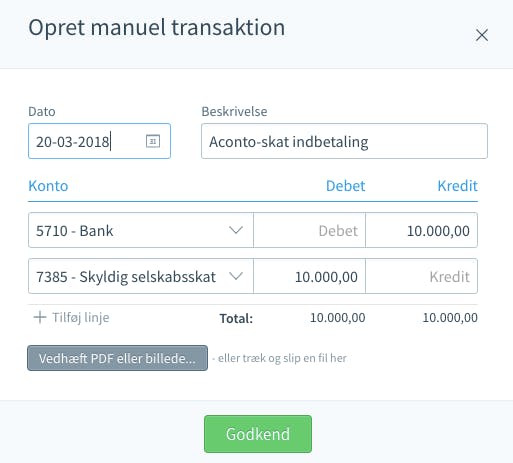Close the Opret manuel transaktion dialog

[482, 35]
